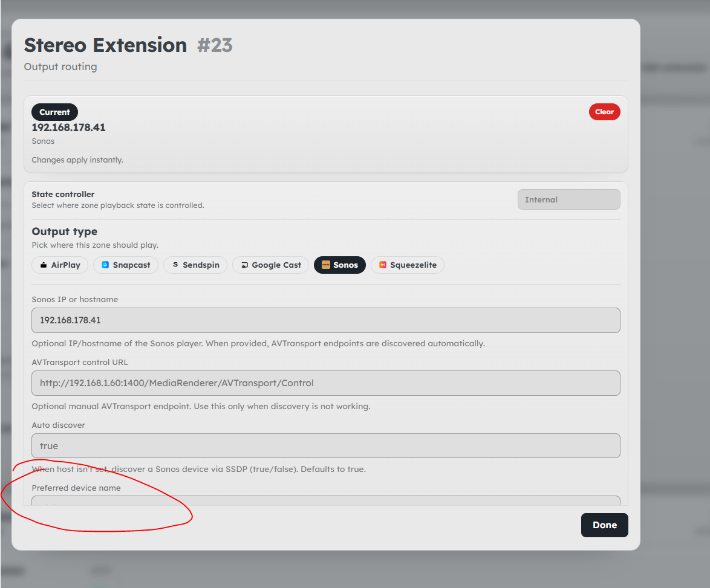The image size is (710, 588).
Task: Focus the Sonos IP or hostname field
Action: coord(325,320)
